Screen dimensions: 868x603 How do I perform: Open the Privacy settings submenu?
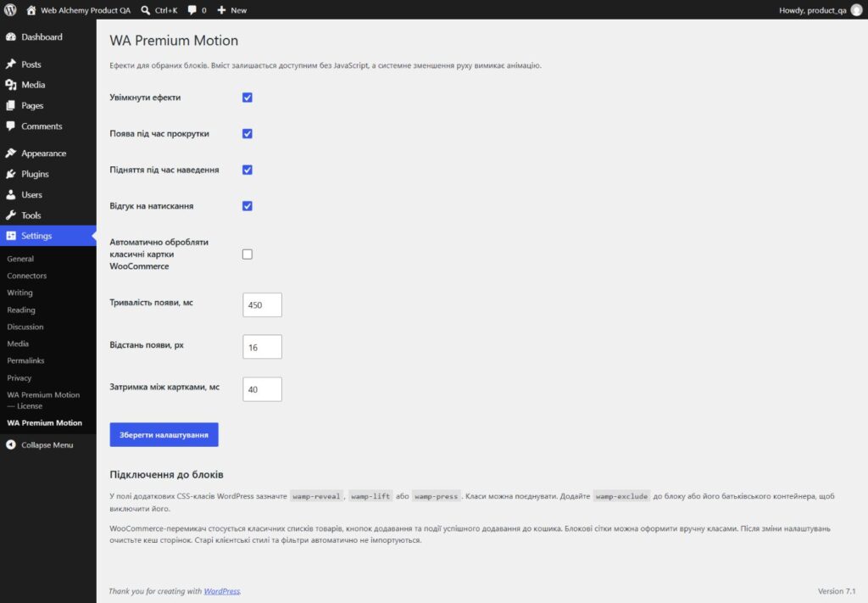(x=19, y=377)
